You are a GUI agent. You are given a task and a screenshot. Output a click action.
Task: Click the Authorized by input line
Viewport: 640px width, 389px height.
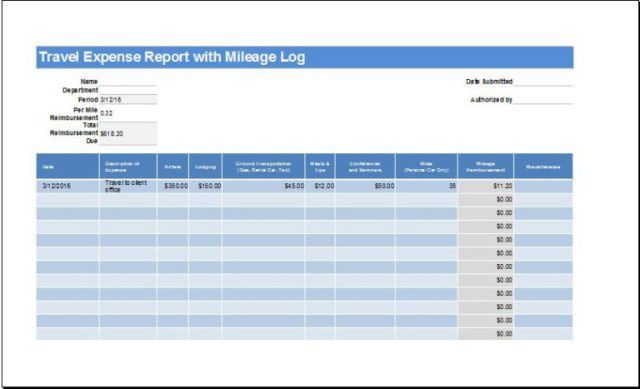coord(543,100)
